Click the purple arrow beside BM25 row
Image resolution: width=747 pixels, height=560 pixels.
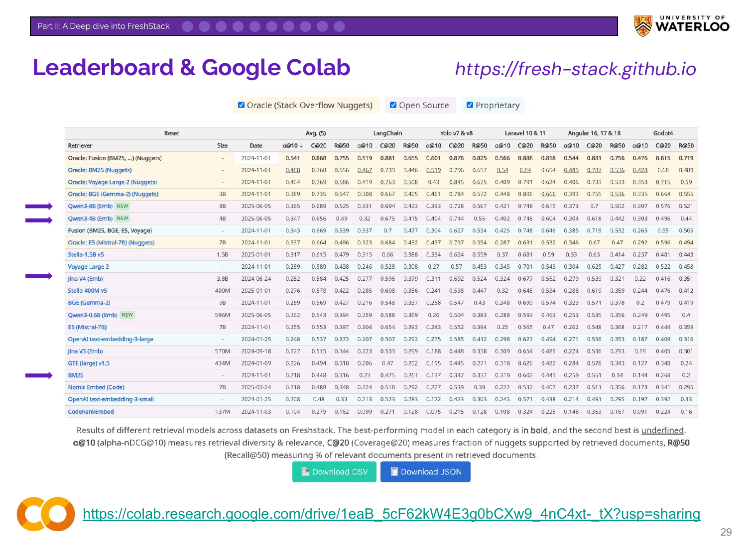pyautogui.click(x=39, y=375)
